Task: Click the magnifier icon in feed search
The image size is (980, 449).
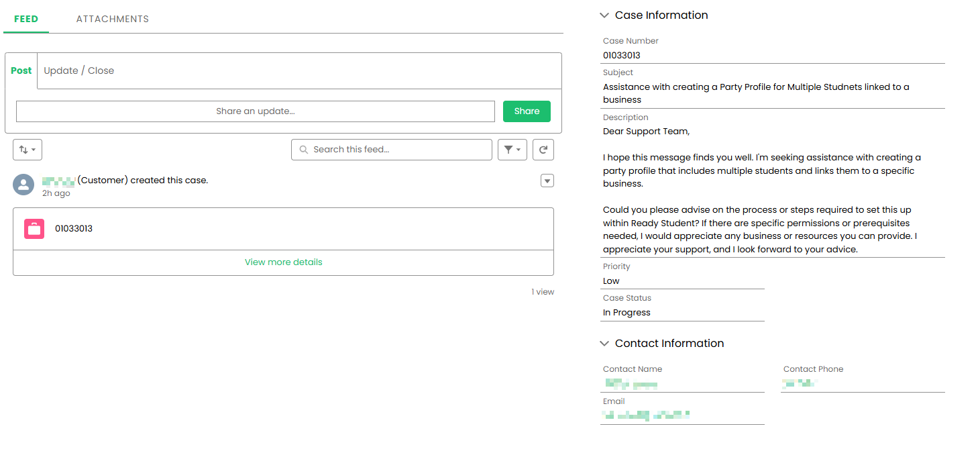Action: [x=304, y=150]
